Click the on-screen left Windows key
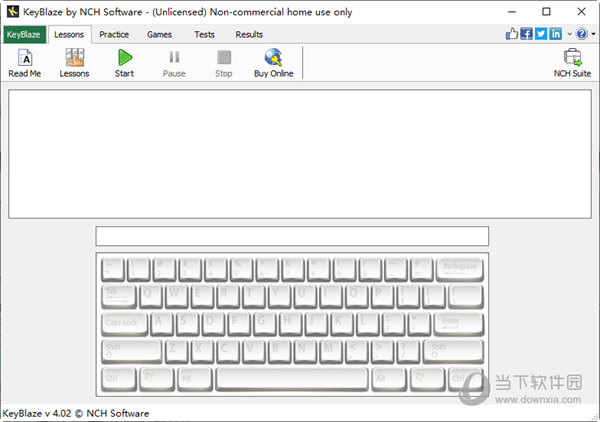Viewport: 600px width, 422px height. (x=157, y=379)
